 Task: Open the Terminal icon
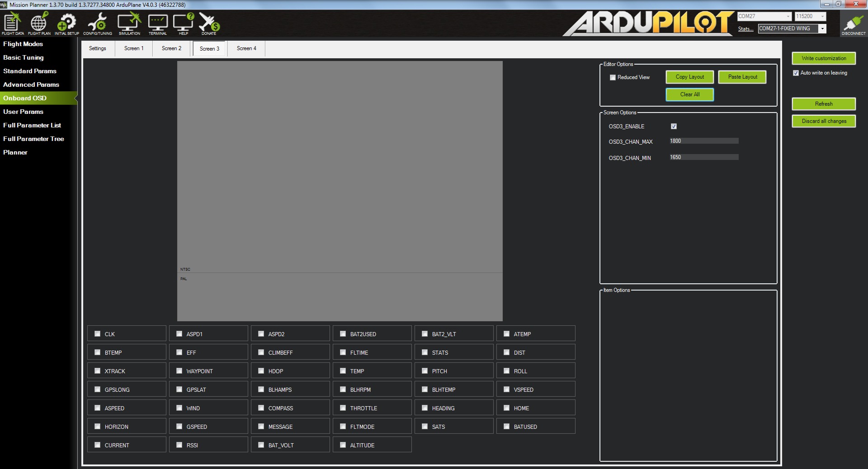tap(157, 23)
